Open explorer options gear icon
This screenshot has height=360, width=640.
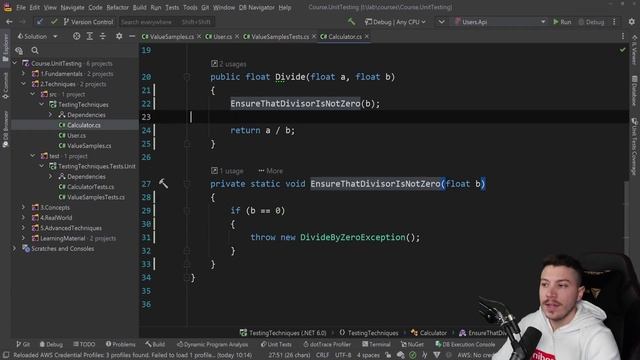tap(119, 36)
